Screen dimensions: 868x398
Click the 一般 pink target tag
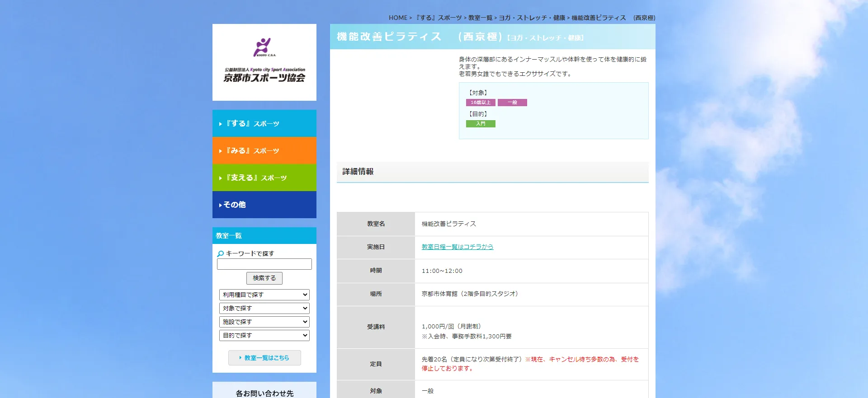click(x=512, y=103)
